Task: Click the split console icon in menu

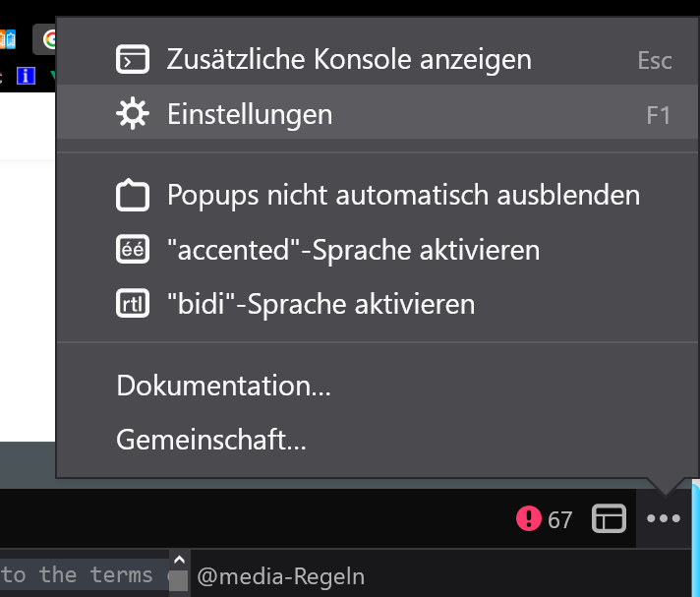Action: 132,60
